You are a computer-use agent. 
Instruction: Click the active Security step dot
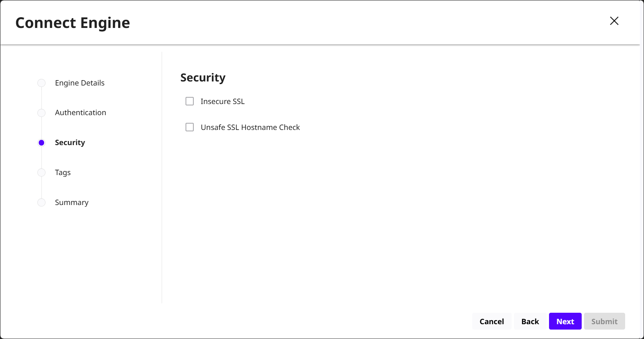[41, 143]
